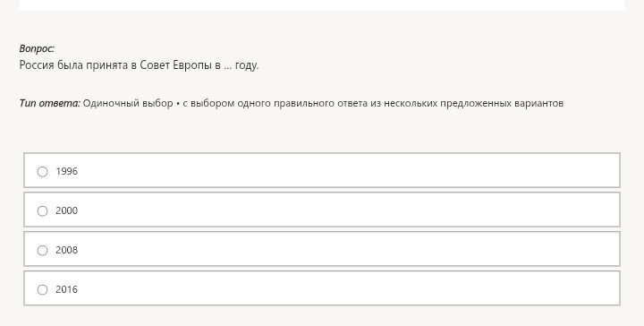Click the white panel at the top
The width and height of the screenshot is (644, 326).
(x=322, y=5)
